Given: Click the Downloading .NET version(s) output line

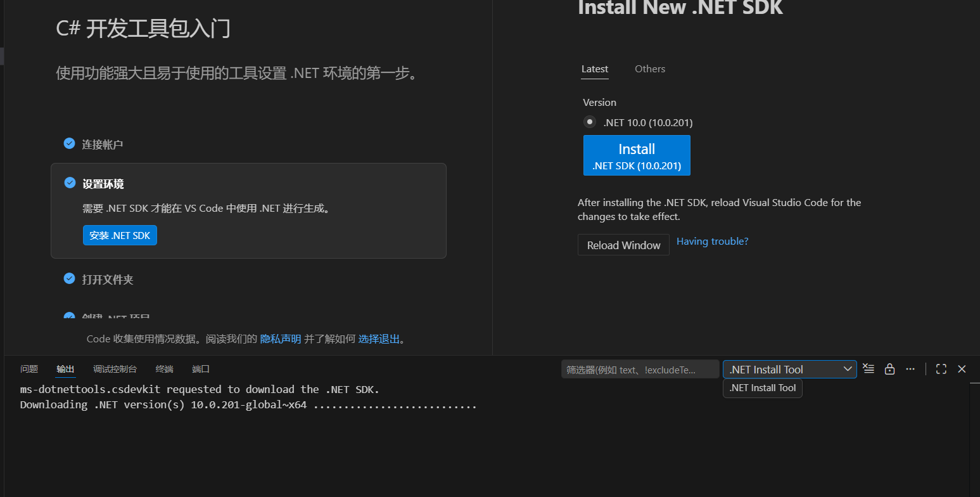Looking at the screenshot, I should 248,404.
